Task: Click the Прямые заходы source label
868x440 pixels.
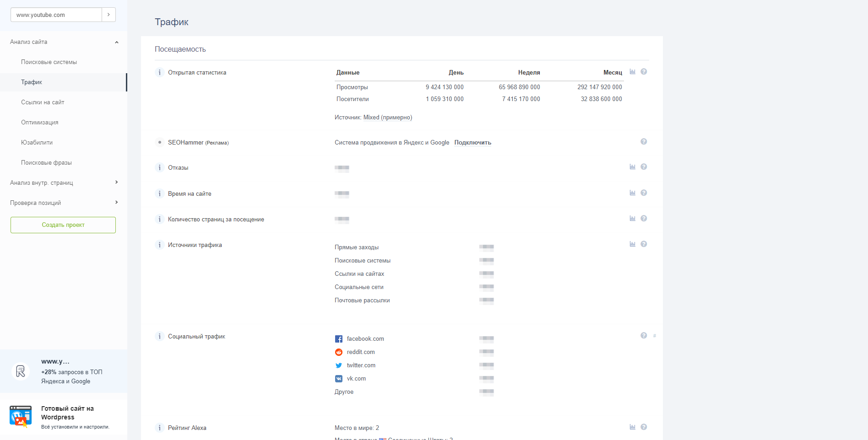Action: pyautogui.click(x=357, y=247)
